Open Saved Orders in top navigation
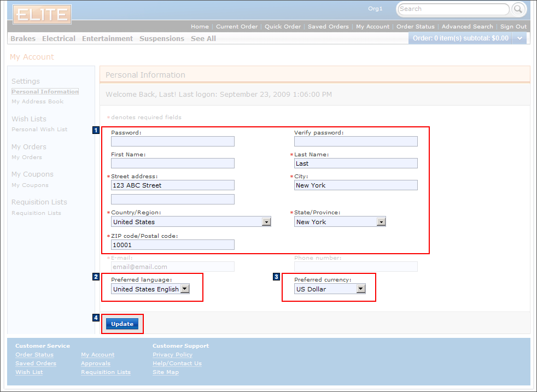The width and height of the screenshot is (537, 392). pos(328,26)
